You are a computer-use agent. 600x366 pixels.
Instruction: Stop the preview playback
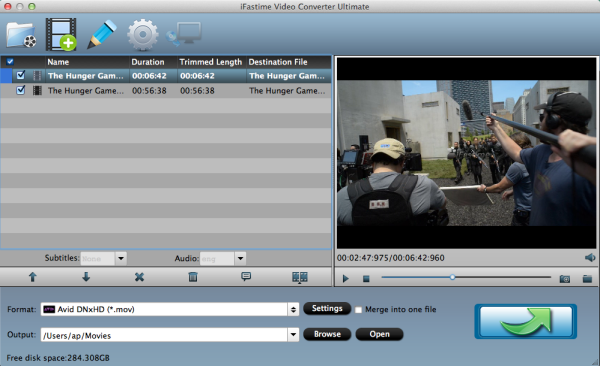click(x=366, y=279)
